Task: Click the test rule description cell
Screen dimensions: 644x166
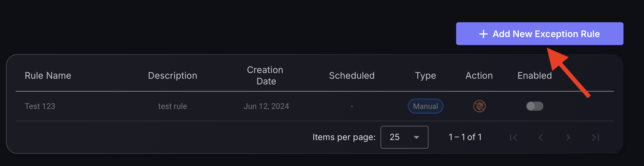Action: pyautogui.click(x=172, y=106)
